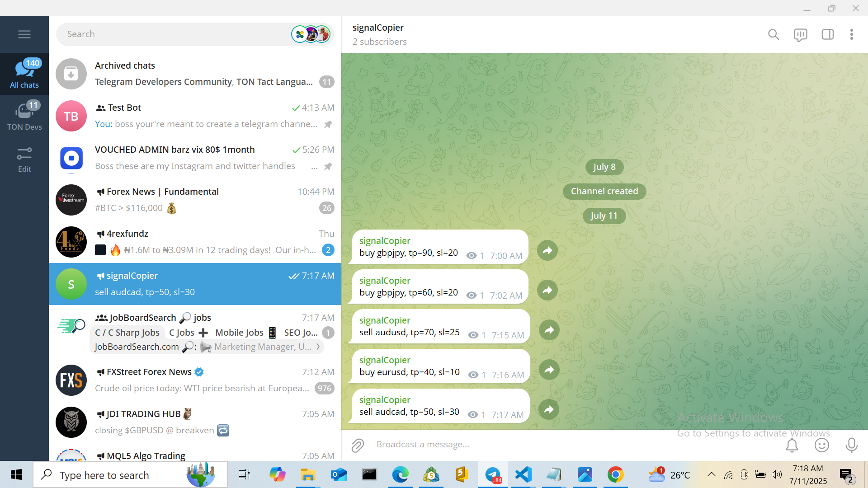Toggle silent broadcast bell icon
Image resolution: width=868 pixels, height=488 pixels.
pyautogui.click(x=792, y=445)
